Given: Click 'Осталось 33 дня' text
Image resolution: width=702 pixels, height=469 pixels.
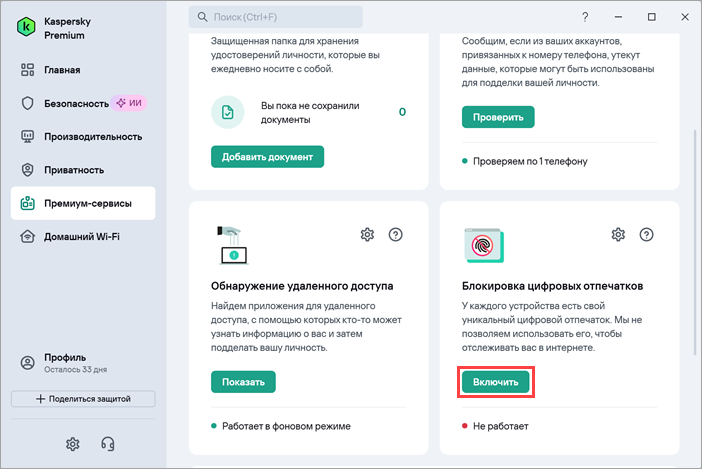Looking at the screenshot, I should pyautogui.click(x=75, y=370).
